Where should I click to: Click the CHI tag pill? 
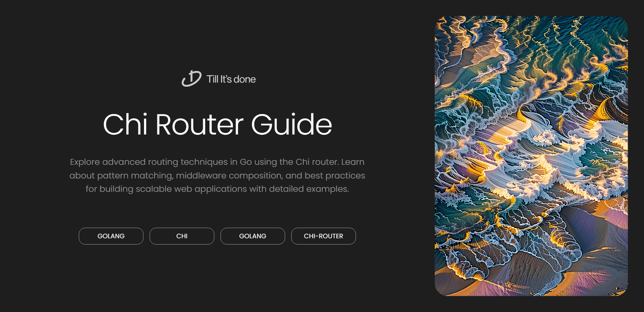(182, 236)
